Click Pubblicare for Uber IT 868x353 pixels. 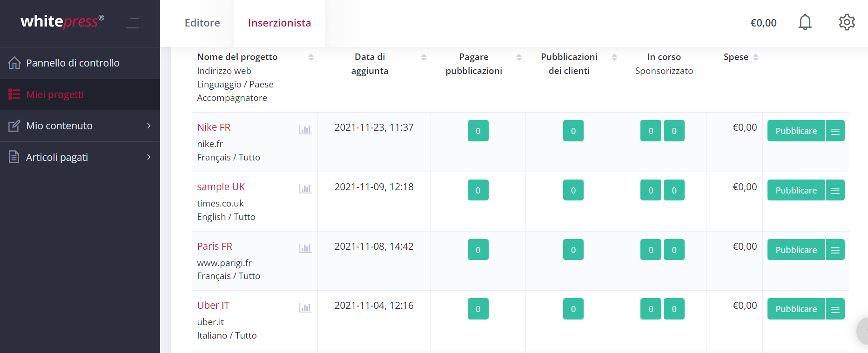pos(796,309)
